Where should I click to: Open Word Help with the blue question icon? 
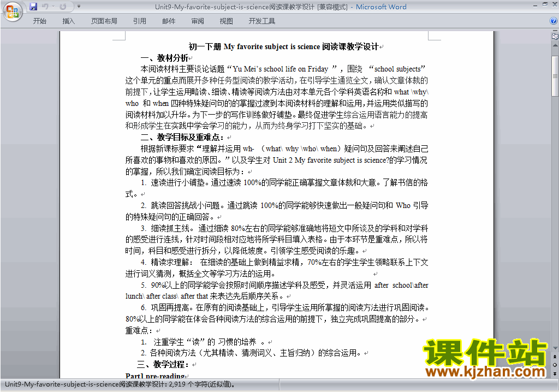554,21
